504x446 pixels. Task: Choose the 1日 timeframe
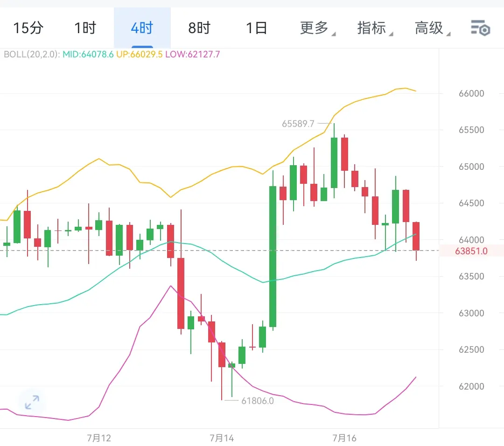(x=257, y=28)
